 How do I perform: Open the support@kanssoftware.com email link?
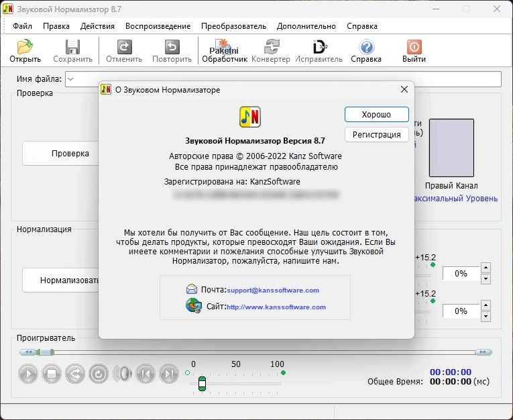click(x=273, y=290)
